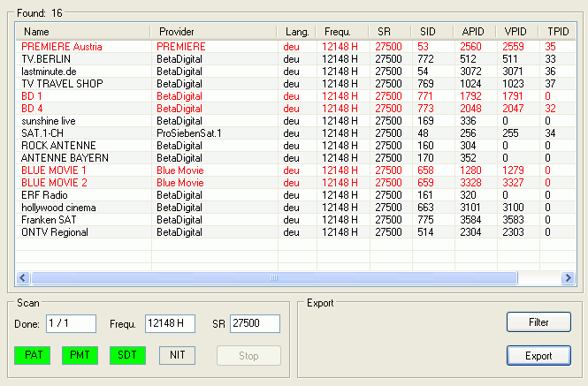The image size is (588, 386).
Task: Click VPID value 2559 in PREMIERE Austria row
Action: pos(513,47)
